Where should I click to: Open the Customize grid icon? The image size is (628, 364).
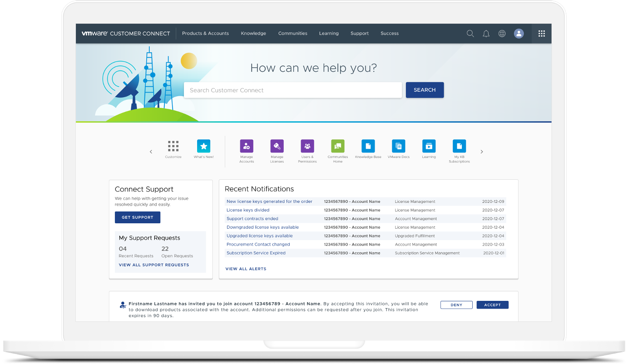(x=173, y=146)
